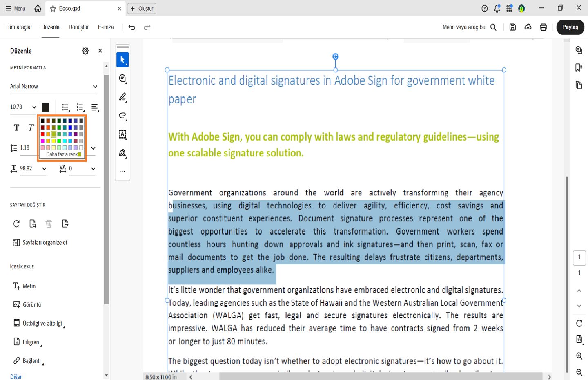Expand the line spacing dropdown showing 1.18
The image size is (588, 380).
93,148
